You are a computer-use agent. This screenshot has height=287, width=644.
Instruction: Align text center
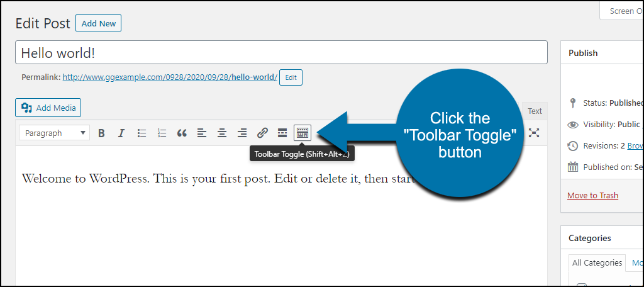222,133
